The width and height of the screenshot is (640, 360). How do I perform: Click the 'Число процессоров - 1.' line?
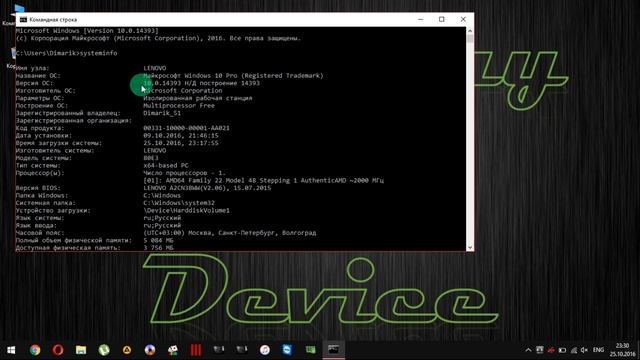(x=184, y=173)
